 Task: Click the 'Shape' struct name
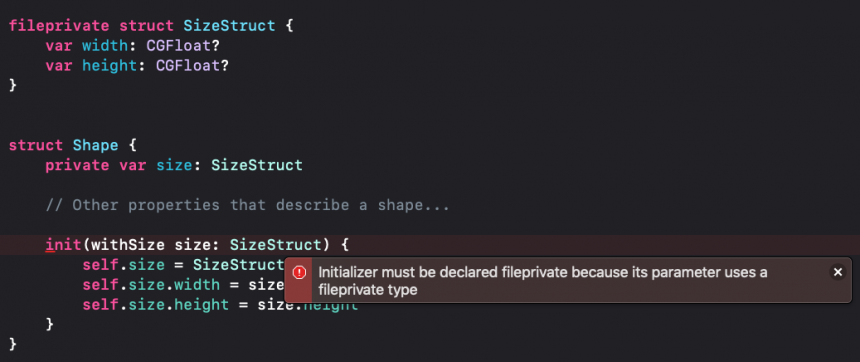point(95,145)
